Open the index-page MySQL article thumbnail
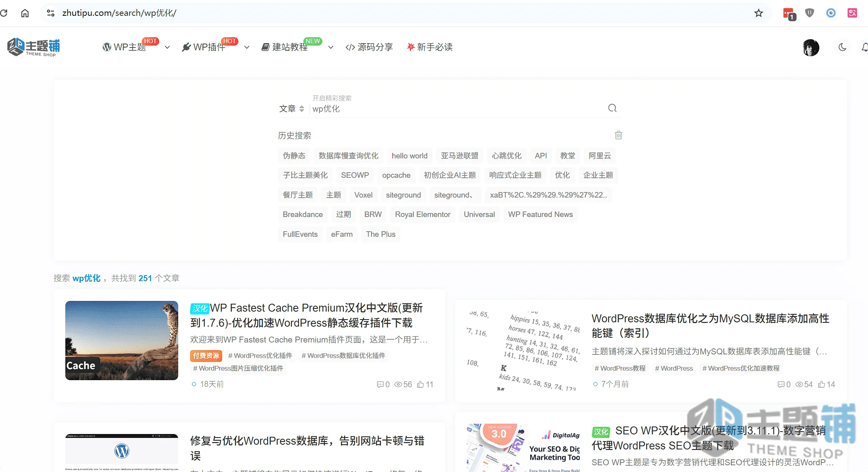 [523, 351]
